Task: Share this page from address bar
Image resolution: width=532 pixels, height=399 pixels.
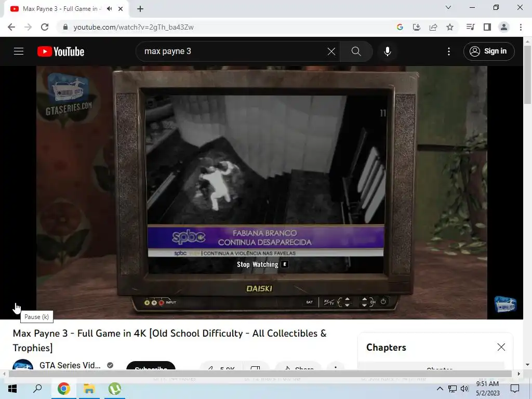Action: 433,27
